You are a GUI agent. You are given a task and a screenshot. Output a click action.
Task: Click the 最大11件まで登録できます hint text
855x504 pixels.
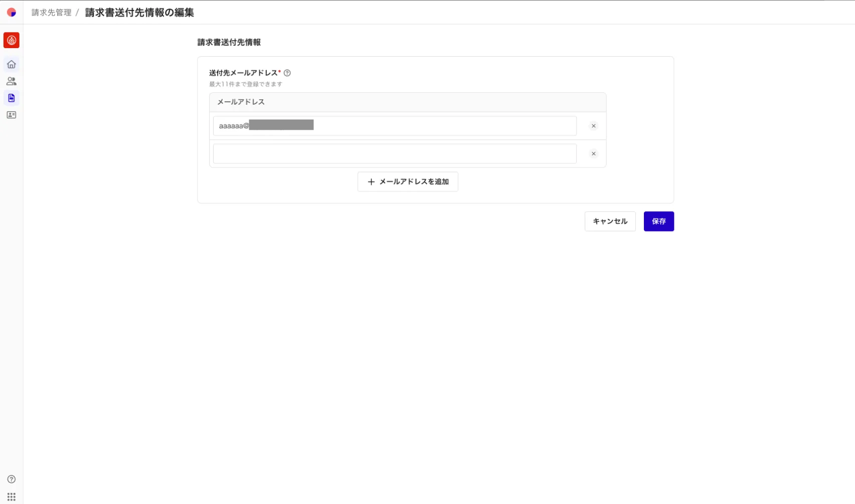(246, 84)
